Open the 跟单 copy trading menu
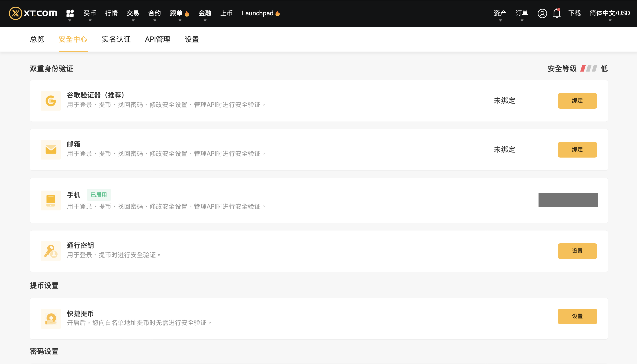 [176, 13]
